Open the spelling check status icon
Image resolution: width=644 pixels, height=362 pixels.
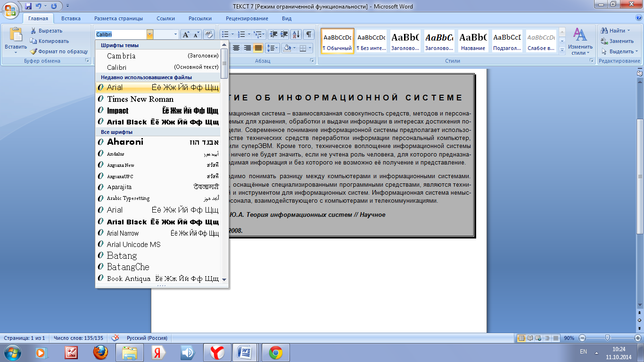tap(115, 338)
